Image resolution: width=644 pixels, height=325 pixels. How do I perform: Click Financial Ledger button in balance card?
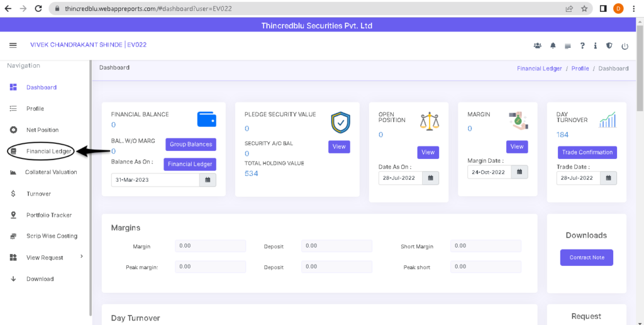(190, 164)
